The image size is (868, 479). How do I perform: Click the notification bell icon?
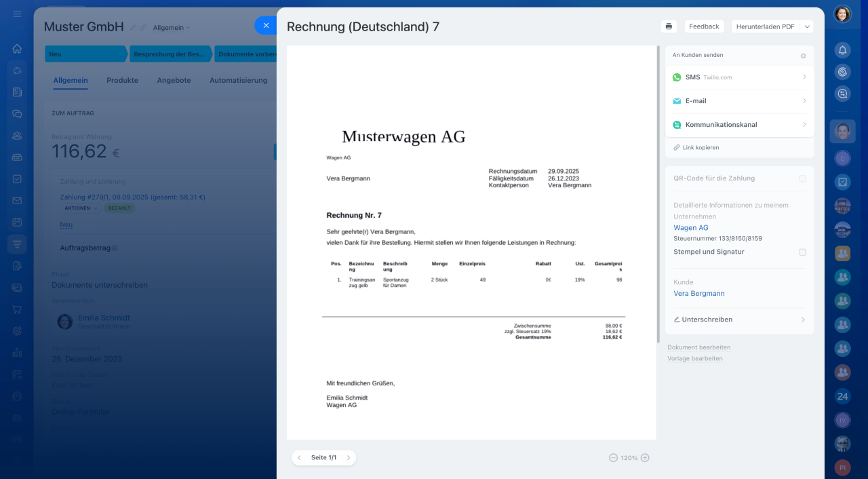click(x=842, y=50)
